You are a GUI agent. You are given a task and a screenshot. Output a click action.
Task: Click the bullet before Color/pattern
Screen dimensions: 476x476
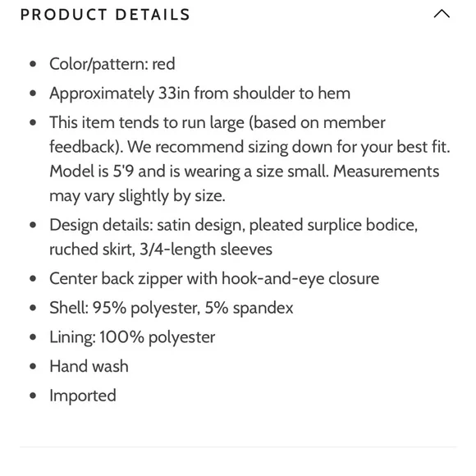tap(33, 64)
